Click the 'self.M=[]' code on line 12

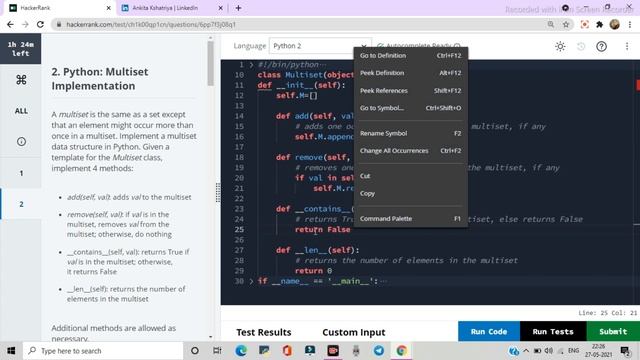[x=297, y=96]
